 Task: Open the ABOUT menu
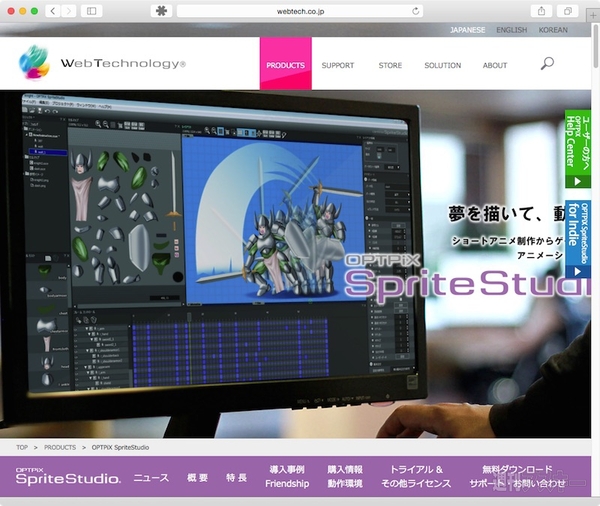tap(495, 65)
